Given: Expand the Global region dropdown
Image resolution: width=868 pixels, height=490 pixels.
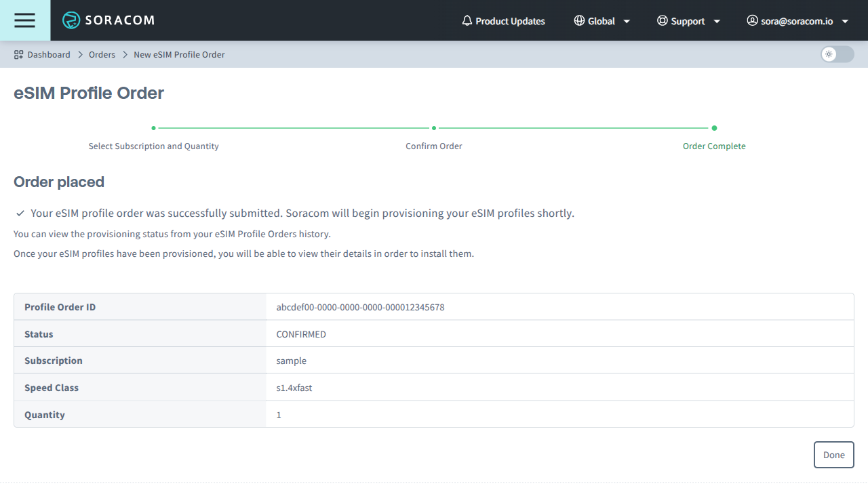Looking at the screenshot, I should [627, 20].
